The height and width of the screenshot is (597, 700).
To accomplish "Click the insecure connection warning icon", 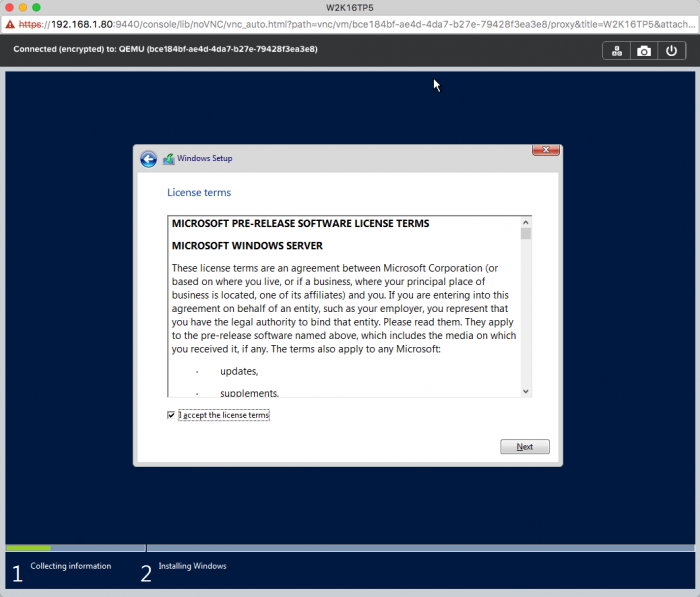I will (10, 25).
